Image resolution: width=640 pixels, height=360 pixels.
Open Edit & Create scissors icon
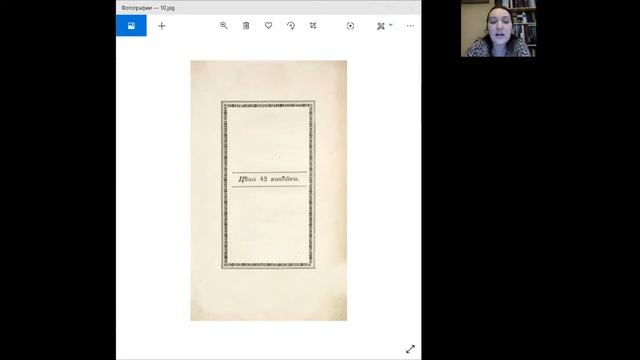click(x=381, y=26)
